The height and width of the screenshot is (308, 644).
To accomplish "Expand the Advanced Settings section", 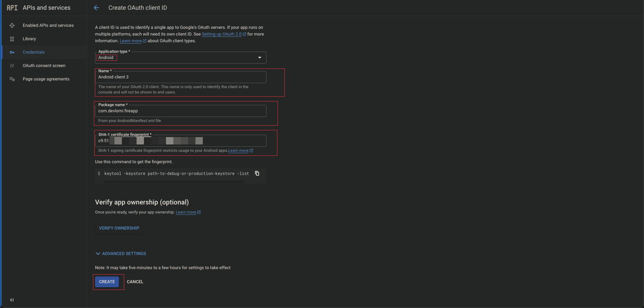I will click(121, 254).
